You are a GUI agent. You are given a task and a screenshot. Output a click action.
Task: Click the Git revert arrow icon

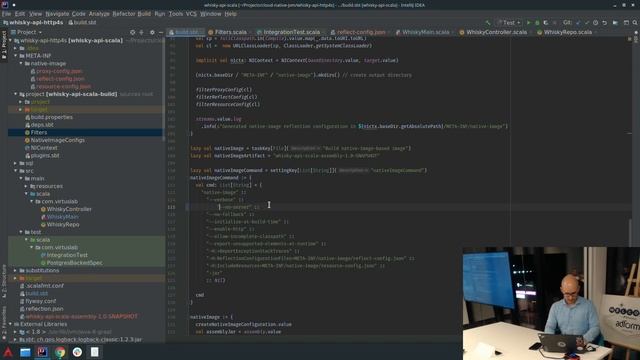coord(604,23)
